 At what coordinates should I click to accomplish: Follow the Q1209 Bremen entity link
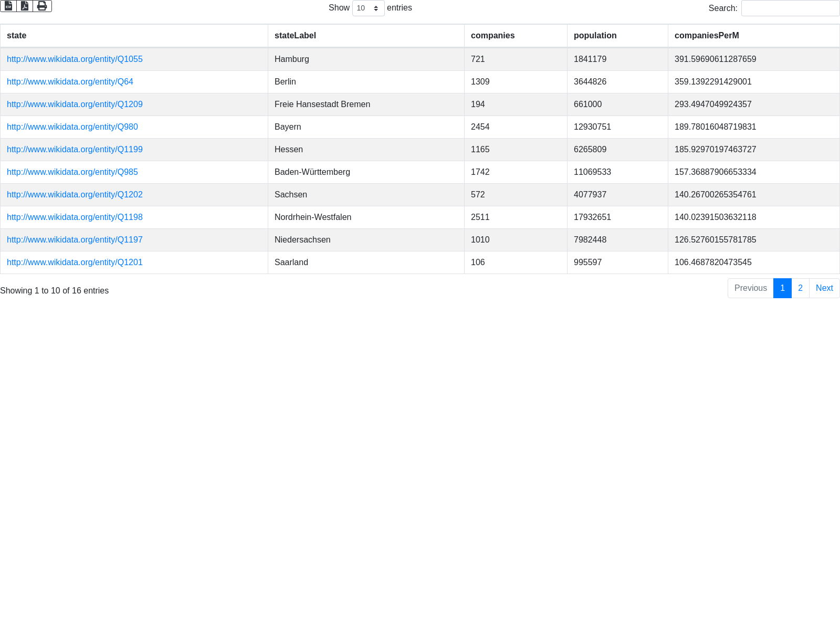coord(75,104)
